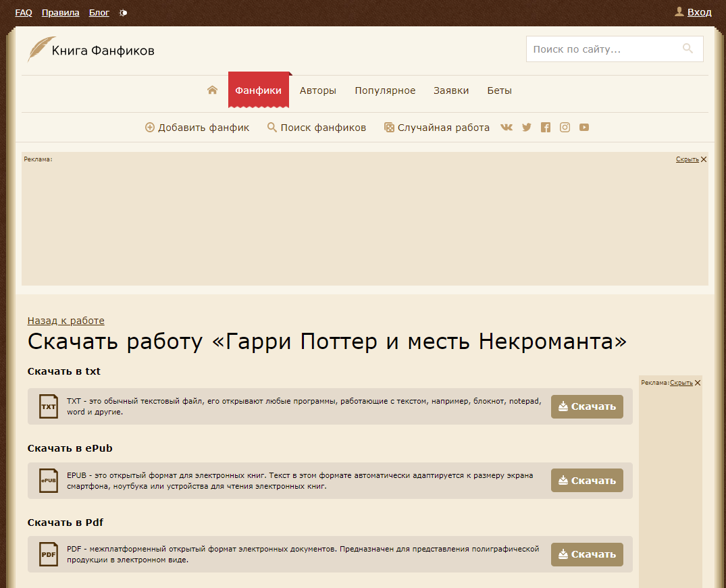
Task: Download the work in Pdf format
Action: coord(587,554)
